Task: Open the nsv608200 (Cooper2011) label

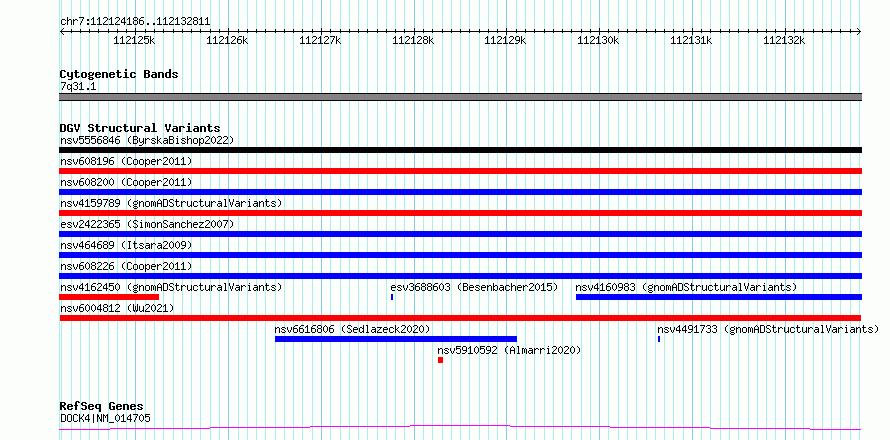Action: [x=126, y=182]
